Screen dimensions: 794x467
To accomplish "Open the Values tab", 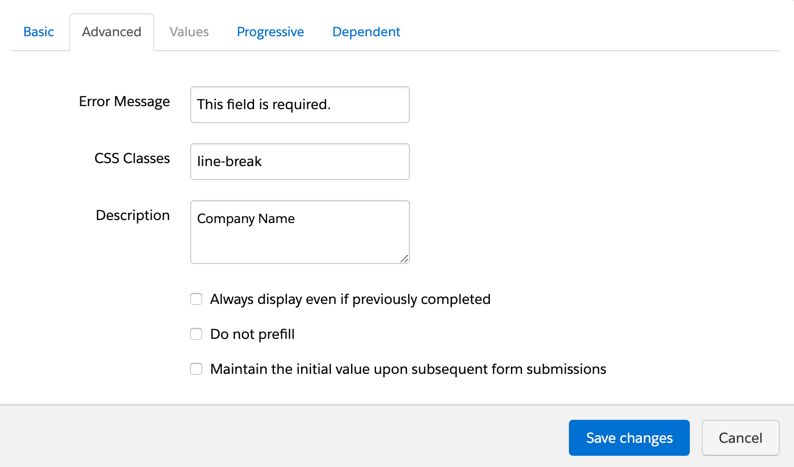I will coord(189,32).
